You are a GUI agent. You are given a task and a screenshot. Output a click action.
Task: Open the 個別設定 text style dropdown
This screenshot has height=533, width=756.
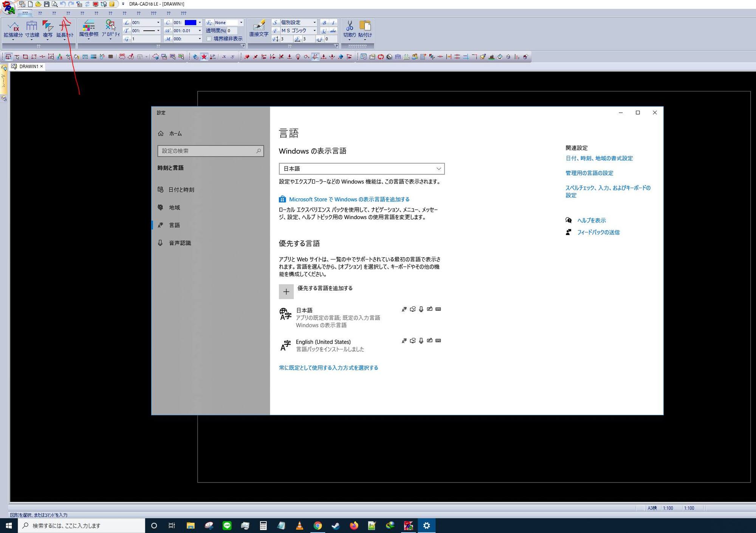tap(314, 23)
